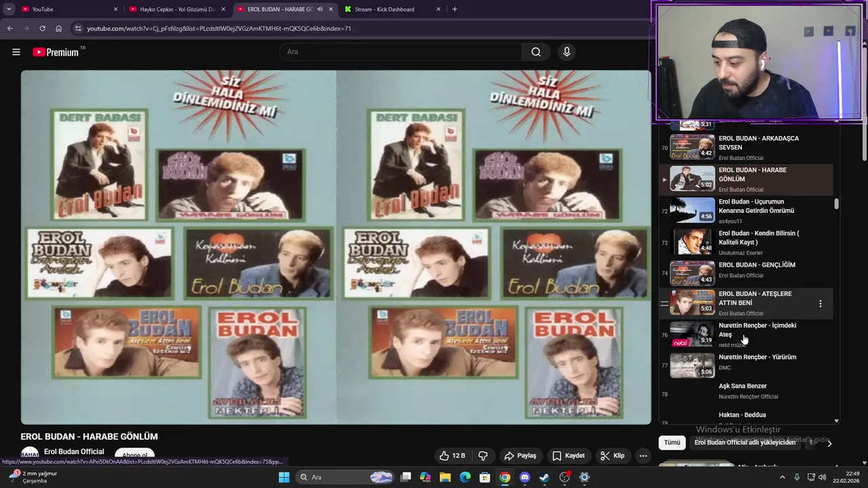The height and width of the screenshot is (488, 868).
Task: Play Nurettin Rençber - Yürürüm
Action: [745, 365]
